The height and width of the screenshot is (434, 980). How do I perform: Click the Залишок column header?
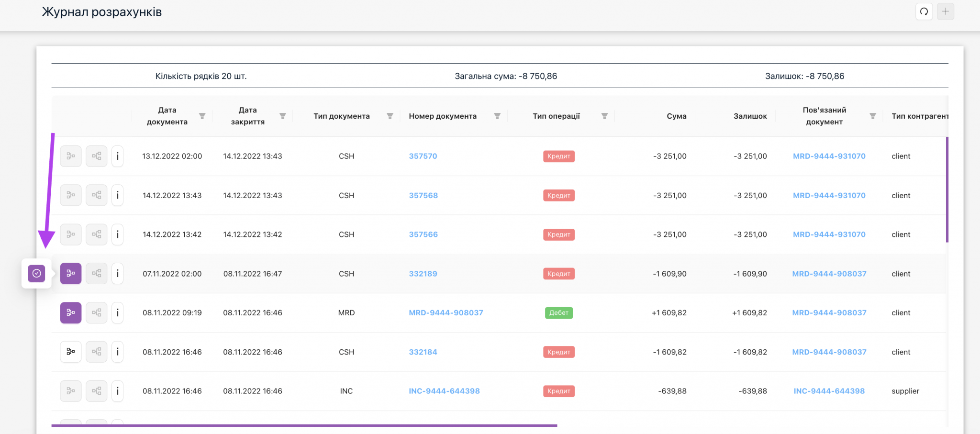coord(750,116)
